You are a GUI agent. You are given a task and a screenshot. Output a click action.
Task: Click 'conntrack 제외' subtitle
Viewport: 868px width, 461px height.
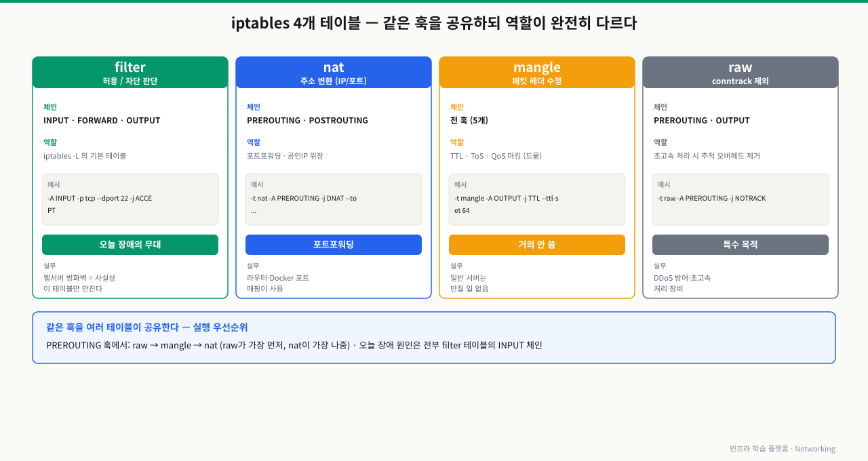[x=741, y=81]
